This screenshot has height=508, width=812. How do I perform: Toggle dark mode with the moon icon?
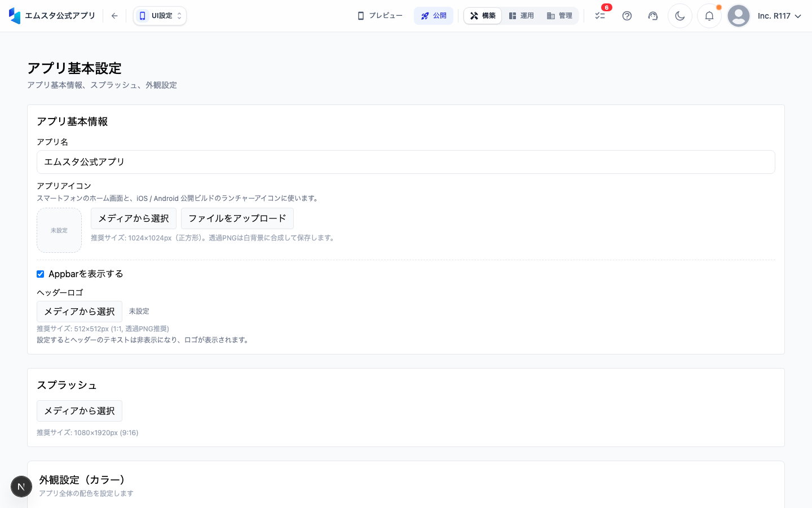point(680,16)
